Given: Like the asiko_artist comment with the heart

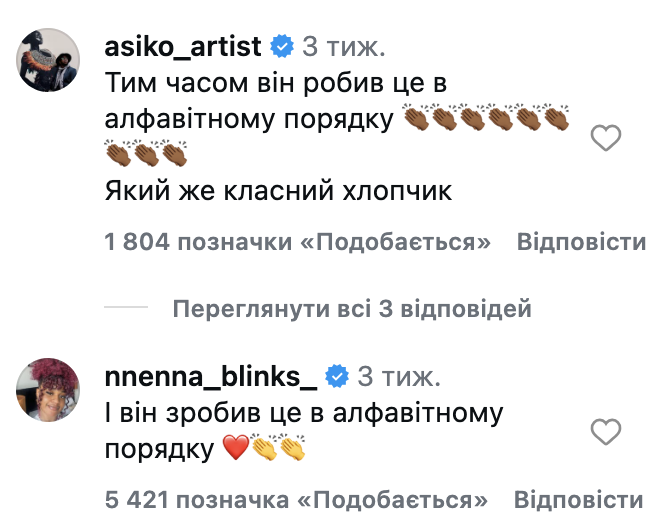Looking at the screenshot, I should [606, 139].
